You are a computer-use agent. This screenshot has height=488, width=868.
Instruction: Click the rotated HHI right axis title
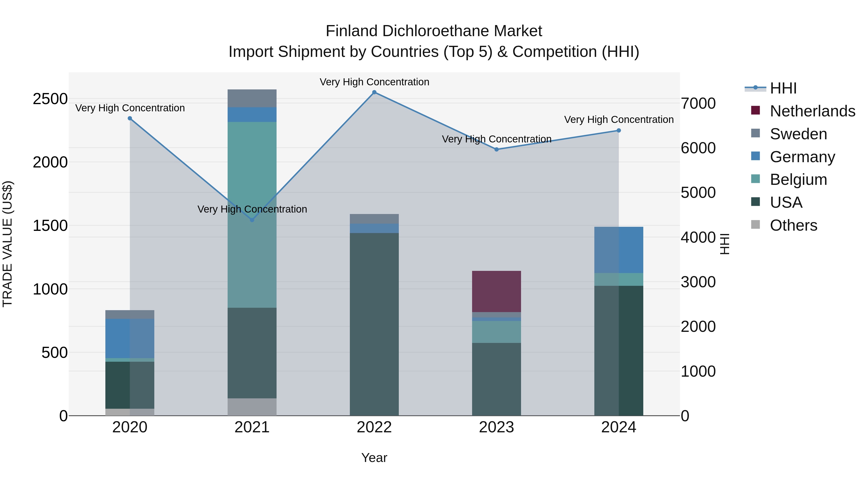coord(725,244)
